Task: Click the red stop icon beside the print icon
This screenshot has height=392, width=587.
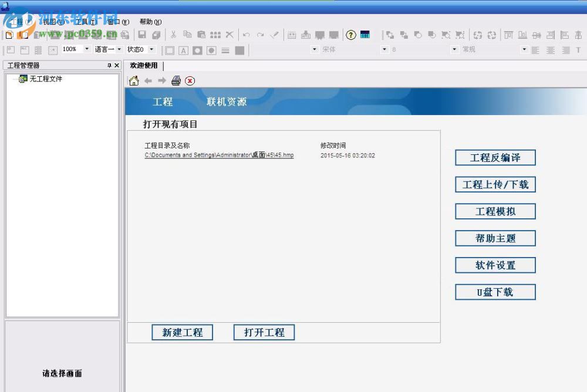Action: point(189,80)
